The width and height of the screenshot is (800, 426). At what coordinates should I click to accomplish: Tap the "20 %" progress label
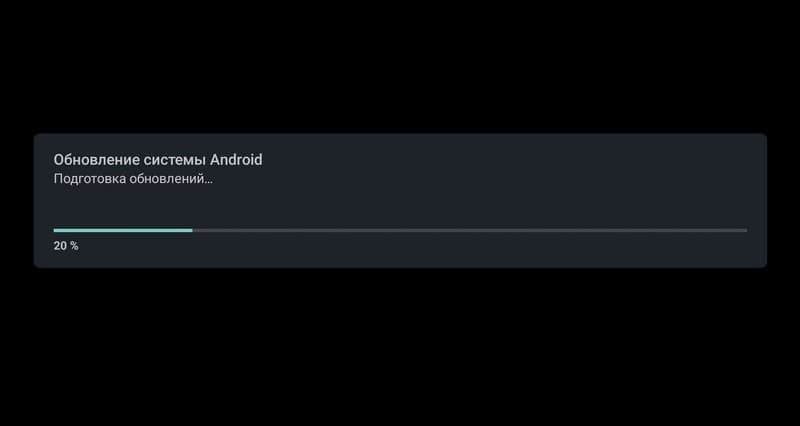(66, 246)
